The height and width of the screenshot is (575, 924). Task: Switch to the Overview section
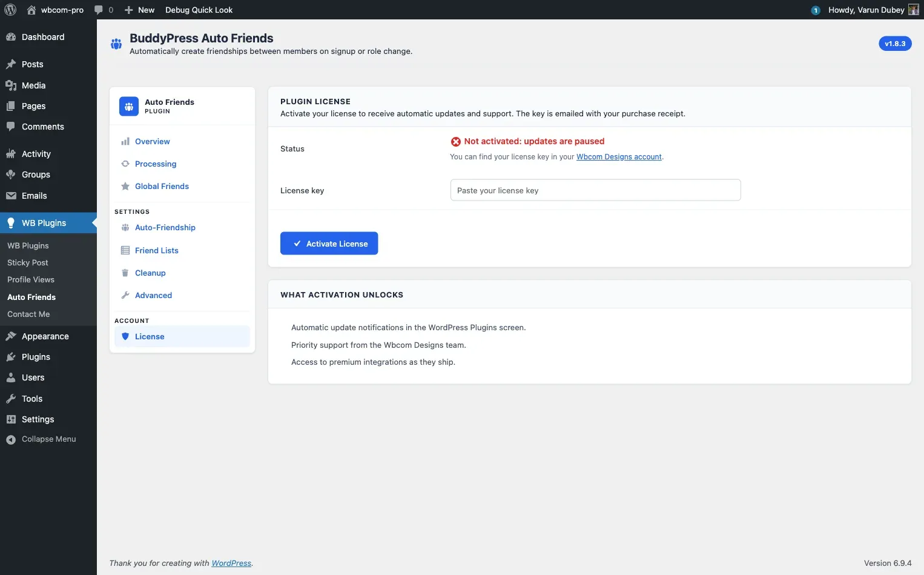pyautogui.click(x=182, y=142)
